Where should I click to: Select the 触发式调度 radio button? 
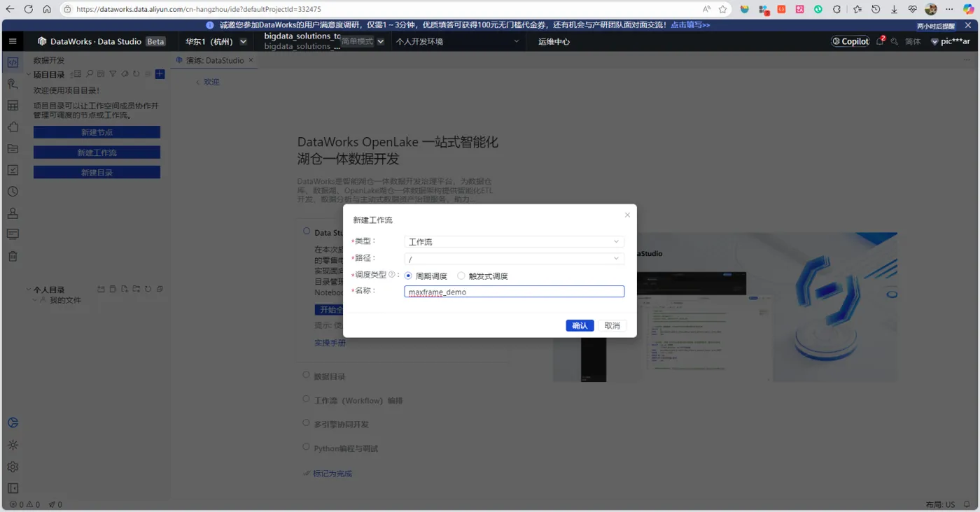point(461,276)
